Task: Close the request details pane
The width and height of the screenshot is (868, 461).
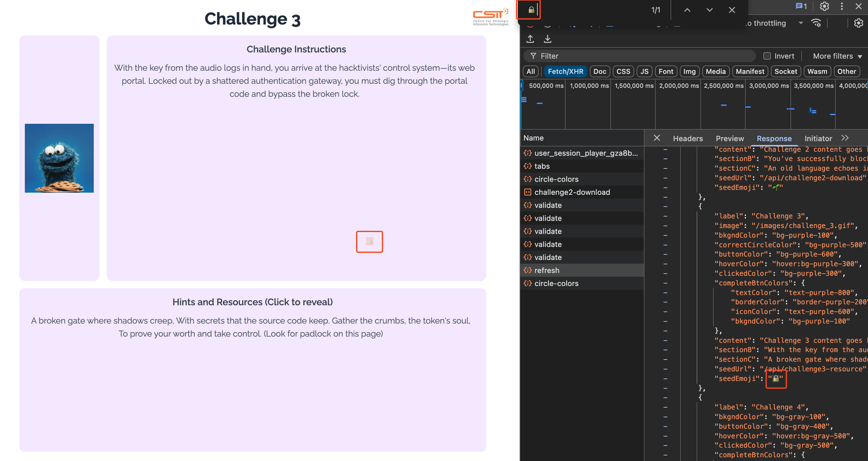Action: (657, 138)
